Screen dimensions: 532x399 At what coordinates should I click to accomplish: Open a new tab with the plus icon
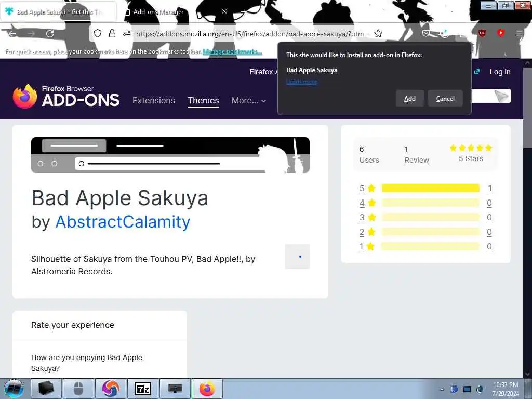point(243,11)
